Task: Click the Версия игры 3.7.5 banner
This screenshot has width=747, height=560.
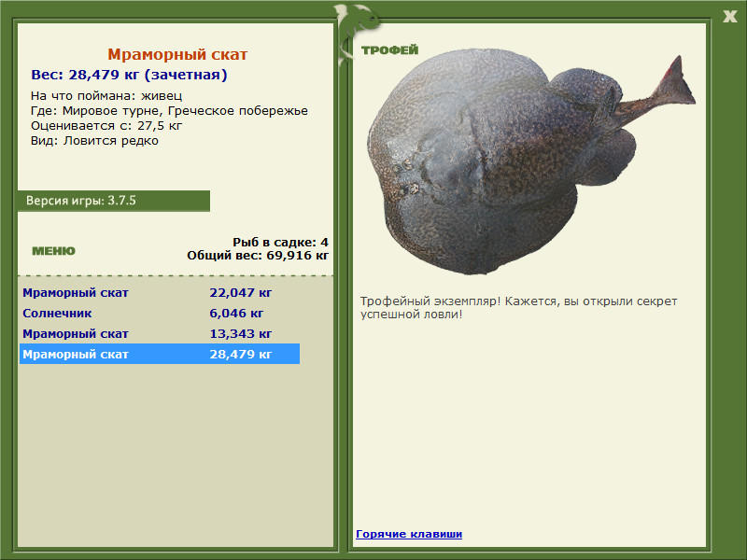Action: click(114, 201)
